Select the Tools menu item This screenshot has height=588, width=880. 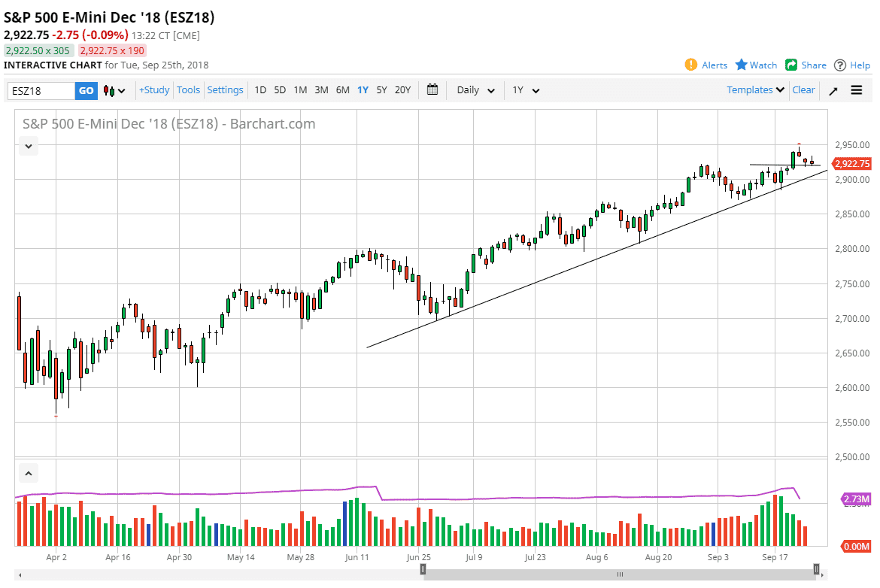click(188, 89)
